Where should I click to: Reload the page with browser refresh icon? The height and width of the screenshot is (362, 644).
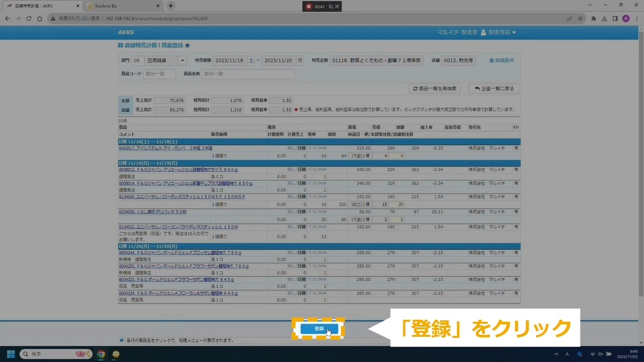(29, 19)
